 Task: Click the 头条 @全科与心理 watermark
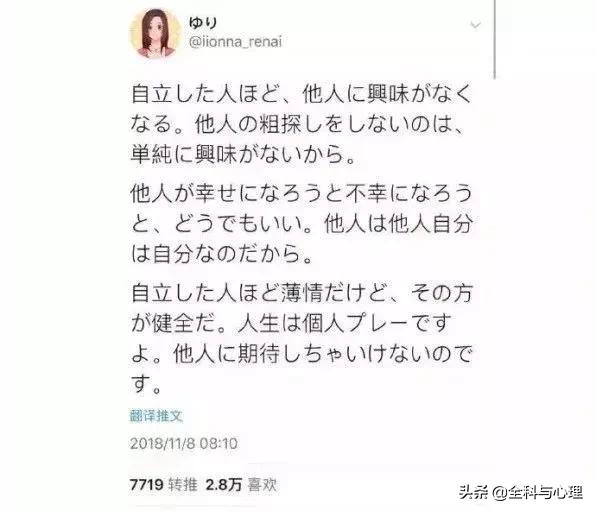click(x=521, y=492)
